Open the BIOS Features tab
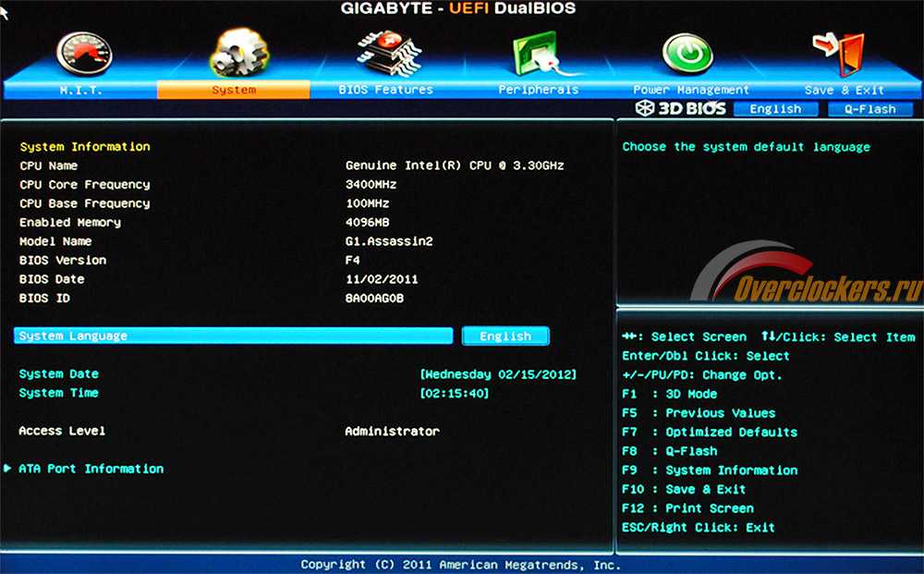Viewport: 924px width, 574px height. coord(386,91)
